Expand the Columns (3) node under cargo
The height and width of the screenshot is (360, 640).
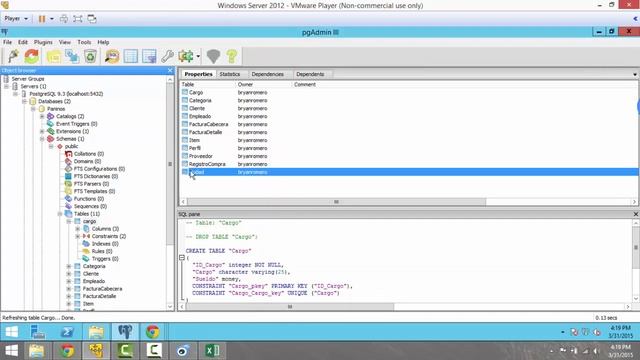point(78,229)
